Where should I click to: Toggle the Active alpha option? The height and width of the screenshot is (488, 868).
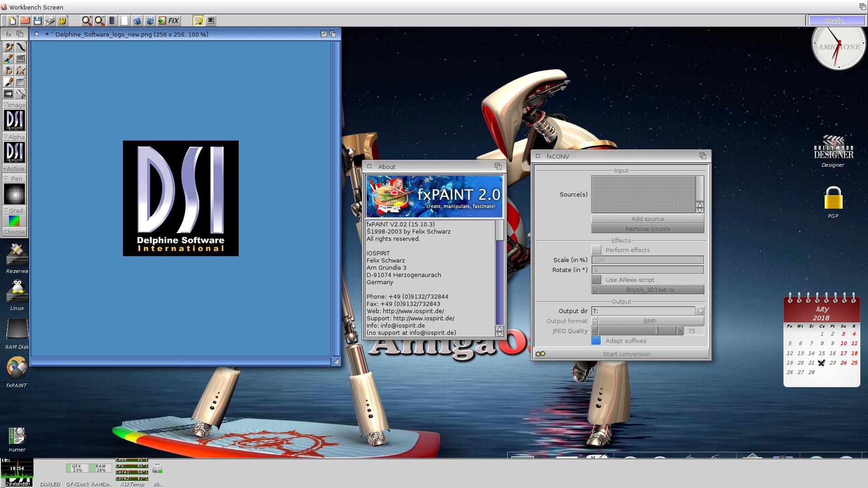tap(14, 169)
